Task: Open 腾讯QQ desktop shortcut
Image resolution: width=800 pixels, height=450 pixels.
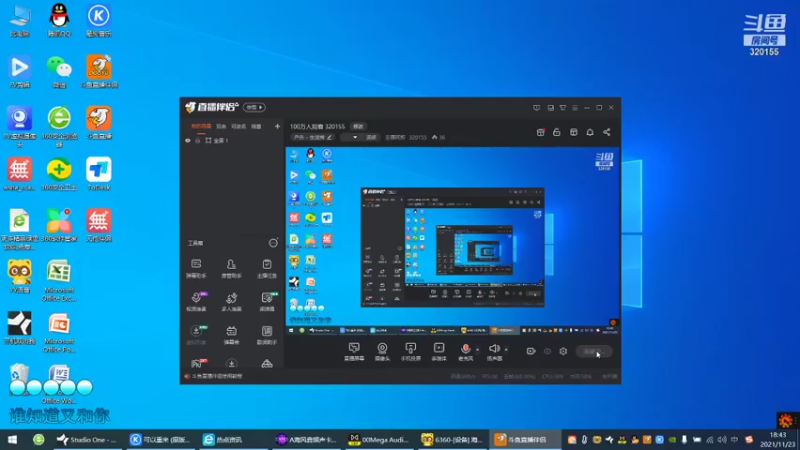Action: click(x=59, y=20)
